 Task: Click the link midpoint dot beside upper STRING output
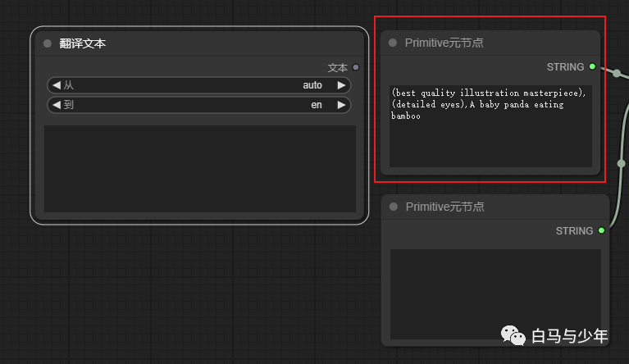[x=617, y=73]
